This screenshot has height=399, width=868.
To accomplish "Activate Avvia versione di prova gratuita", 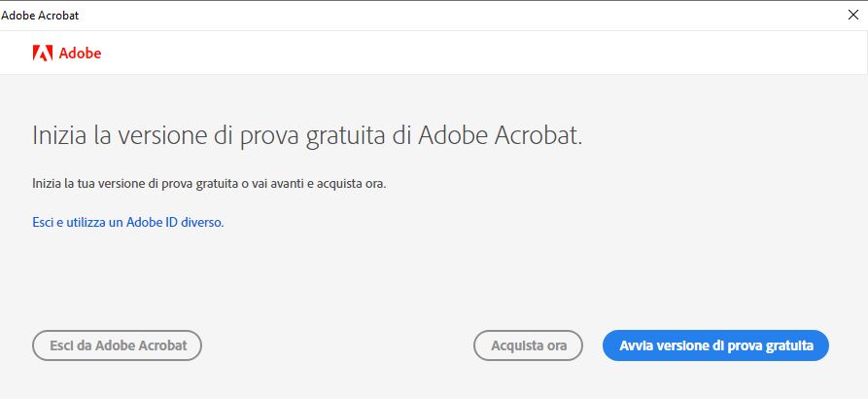I will tap(715, 345).
